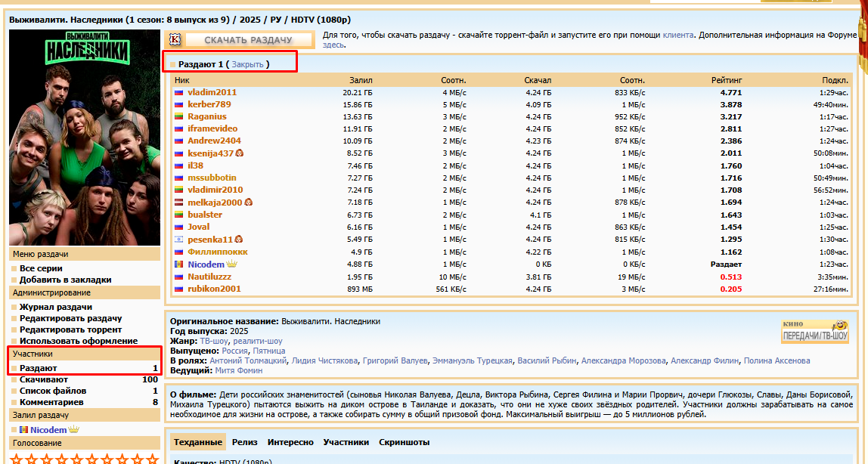Close the Раздают seeders list
Viewport: 868px width, 464px height.
pyautogui.click(x=247, y=64)
